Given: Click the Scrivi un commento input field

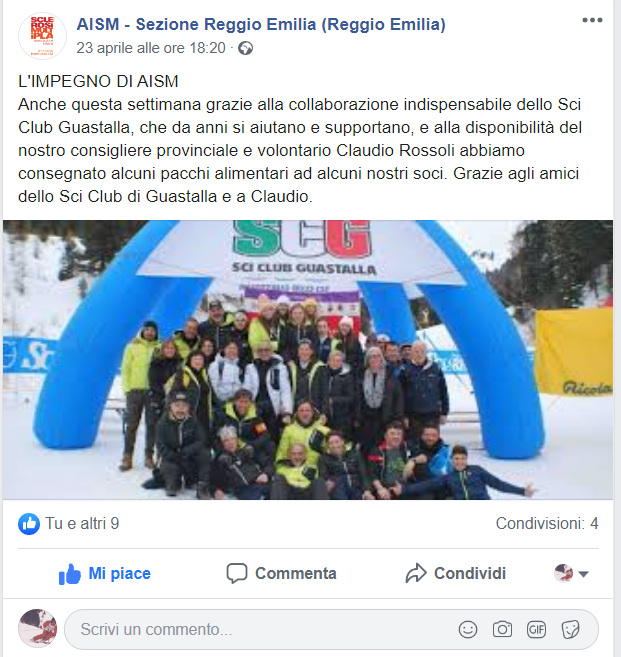Looking at the screenshot, I should [x=260, y=629].
